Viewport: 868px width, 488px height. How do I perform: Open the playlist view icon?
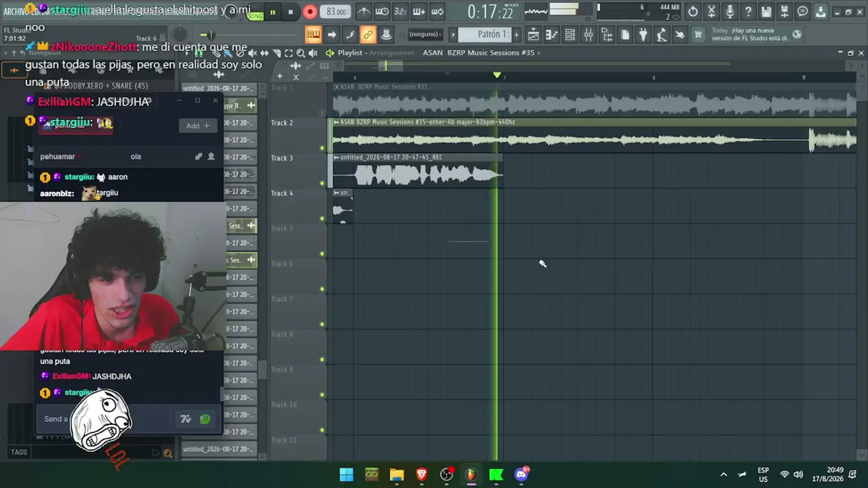(x=534, y=35)
